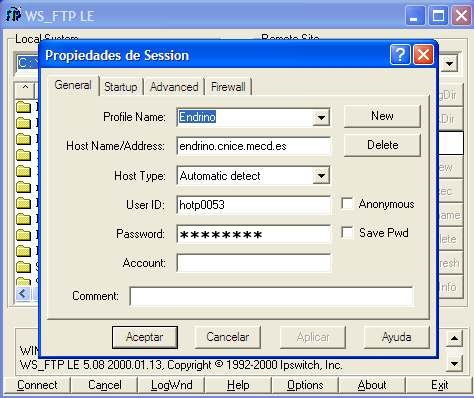
Task: Click the Comment text field
Action: 271,296
